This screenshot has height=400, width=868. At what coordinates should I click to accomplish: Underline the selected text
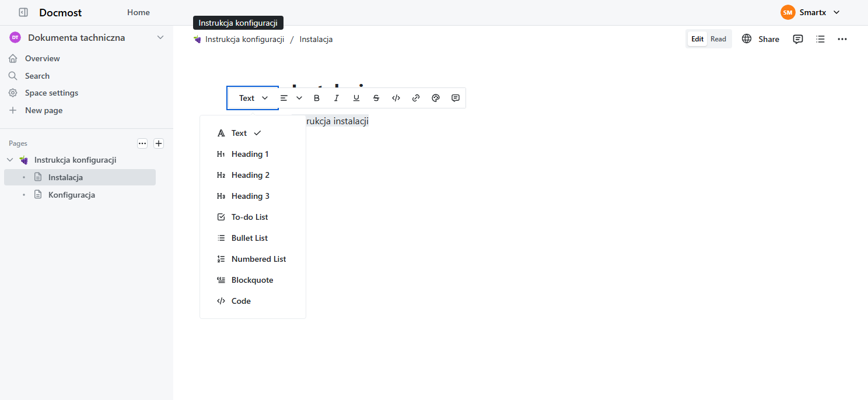click(356, 98)
